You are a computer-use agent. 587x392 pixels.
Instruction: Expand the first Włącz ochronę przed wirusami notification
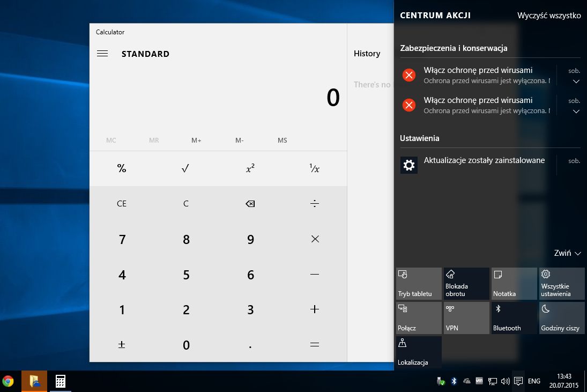[576, 82]
